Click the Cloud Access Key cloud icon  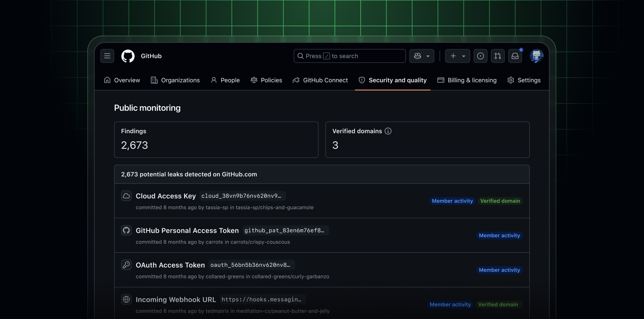coord(126,196)
